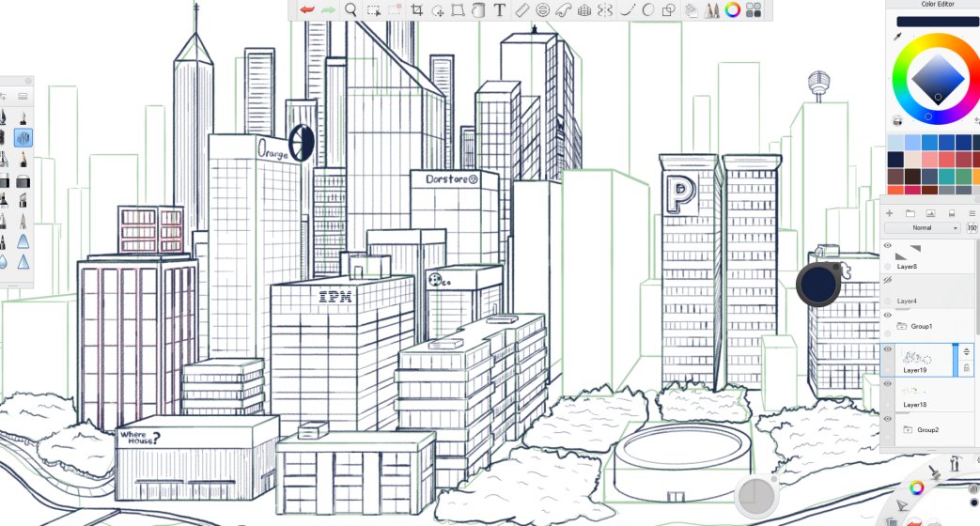Open the Copic Library icon
This screenshot has width=980, height=526.
coord(692,10)
